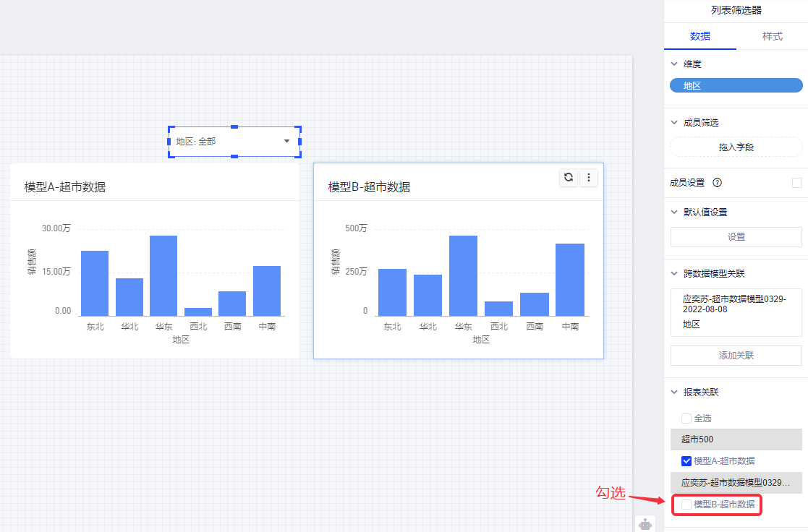This screenshot has width=808, height=532.
Task: Switch to the 样式 tab
Action: (772, 36)
